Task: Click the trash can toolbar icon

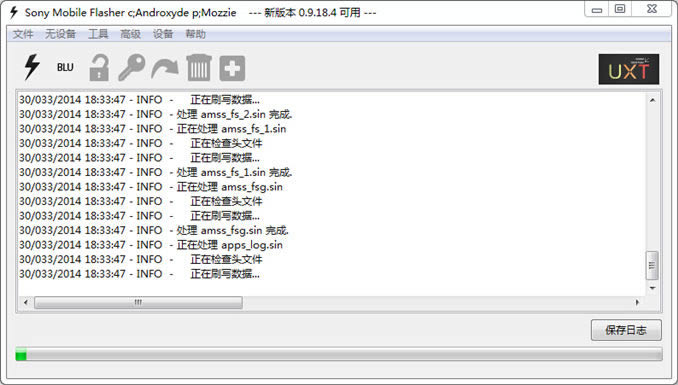Action: point(199,67)
